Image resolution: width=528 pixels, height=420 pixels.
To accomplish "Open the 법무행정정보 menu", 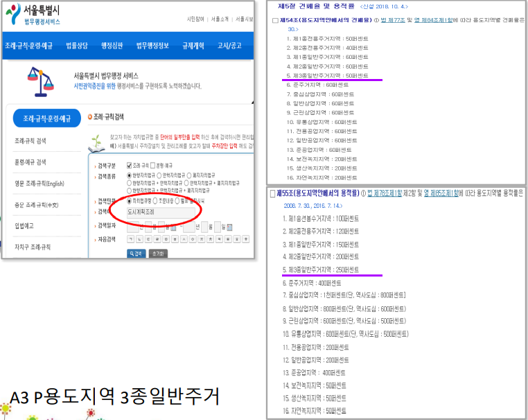I will 152,46.
